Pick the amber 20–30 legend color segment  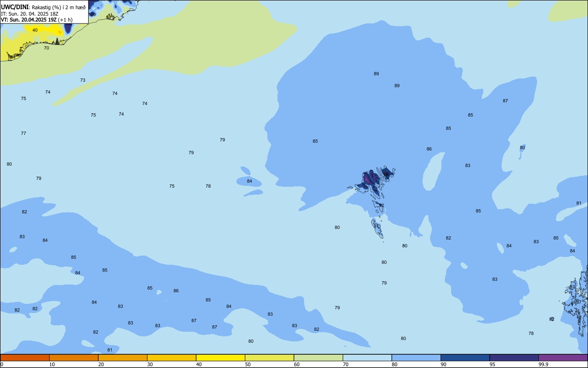(x=123, y=357)
